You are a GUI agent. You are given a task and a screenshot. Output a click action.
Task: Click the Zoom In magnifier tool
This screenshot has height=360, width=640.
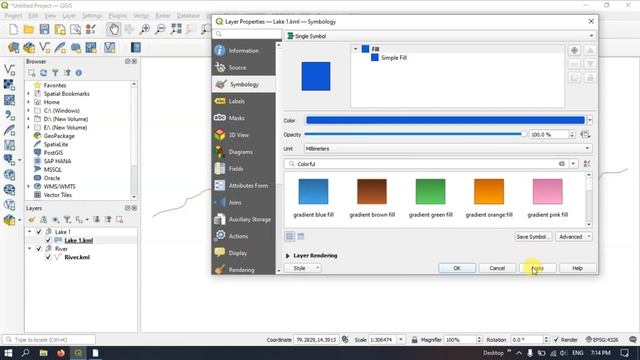tap(145, 29)
